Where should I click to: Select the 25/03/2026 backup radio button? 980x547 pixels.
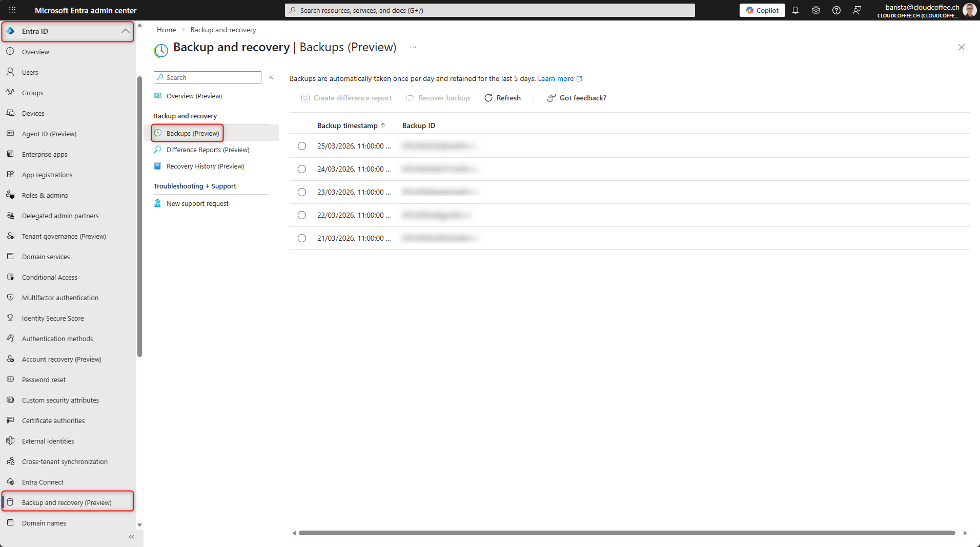(302, 146)
